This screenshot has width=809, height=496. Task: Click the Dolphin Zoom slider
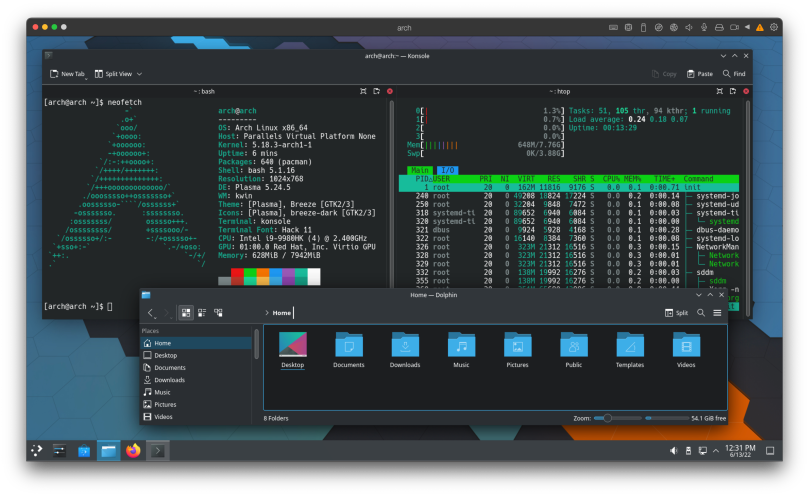[618, 419]
